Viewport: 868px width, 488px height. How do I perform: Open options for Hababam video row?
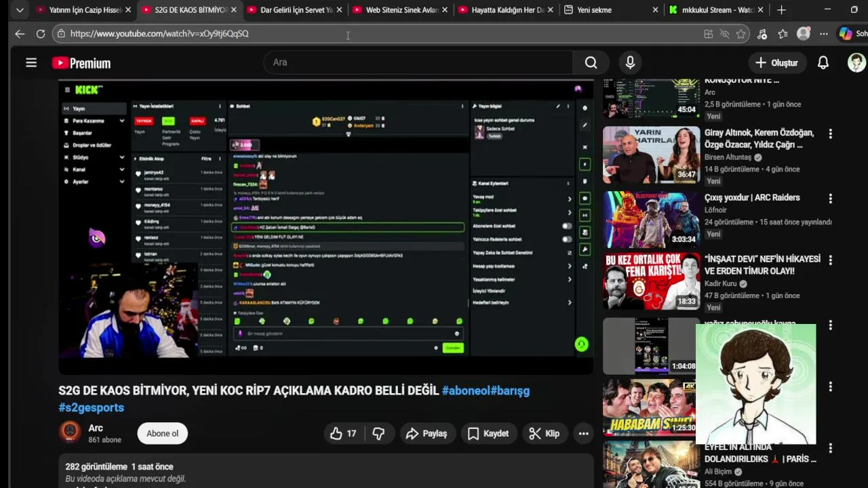830,386
